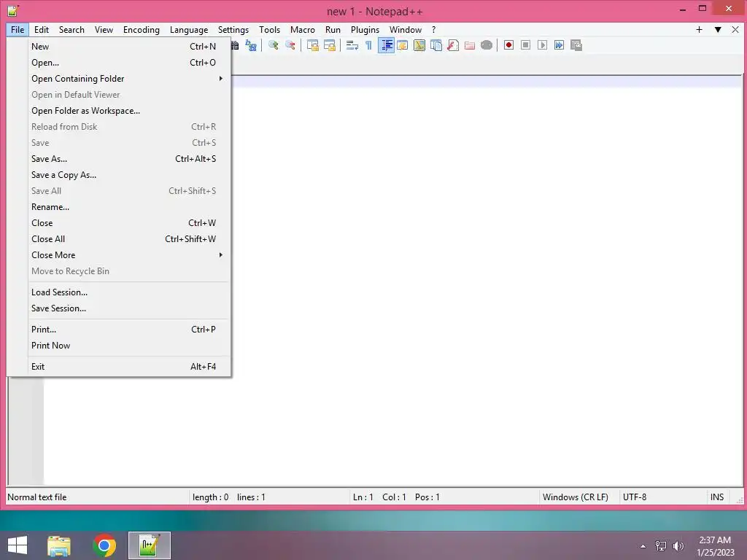Open the Search menu
The height and width of the screenshot is (560, 747).
[71, 29]
